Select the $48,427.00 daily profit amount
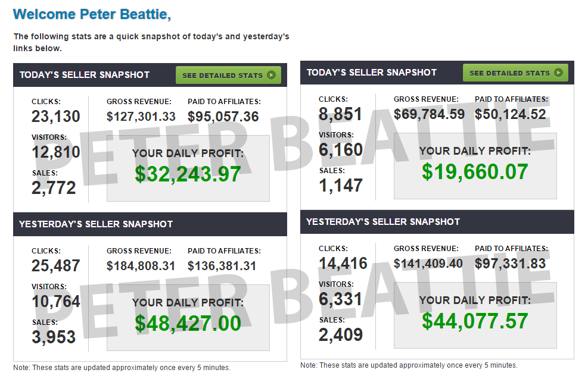 point(188,323)
